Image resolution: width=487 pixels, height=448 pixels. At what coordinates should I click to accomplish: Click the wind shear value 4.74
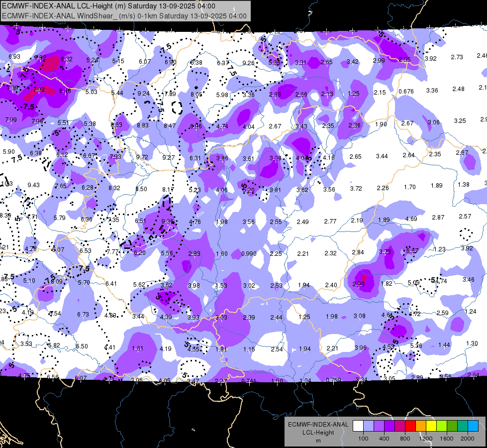click(x=222, y=126)
